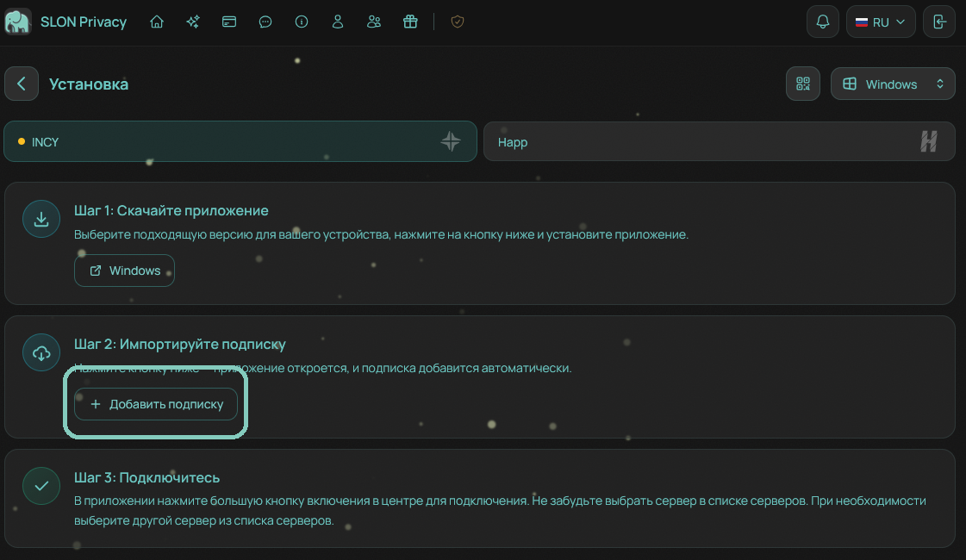Click the shield checkmark icon
The height and width of the screenshot is (560, 966).
457,22
